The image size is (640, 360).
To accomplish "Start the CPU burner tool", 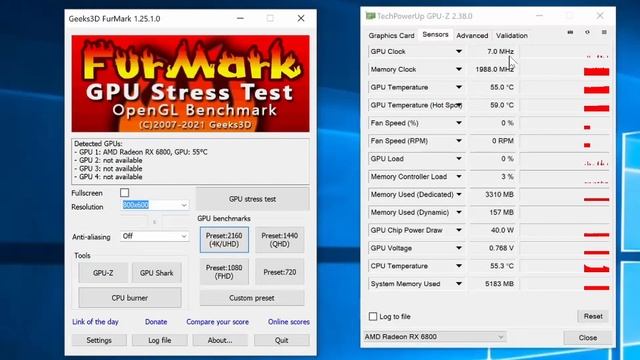I will coord(130,298).
